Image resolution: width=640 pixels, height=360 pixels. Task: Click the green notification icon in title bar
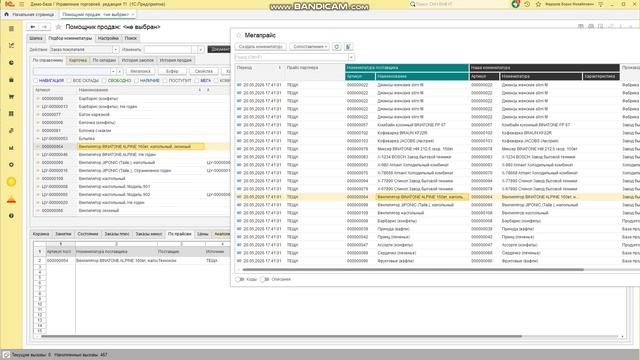(x=516, y=4)
